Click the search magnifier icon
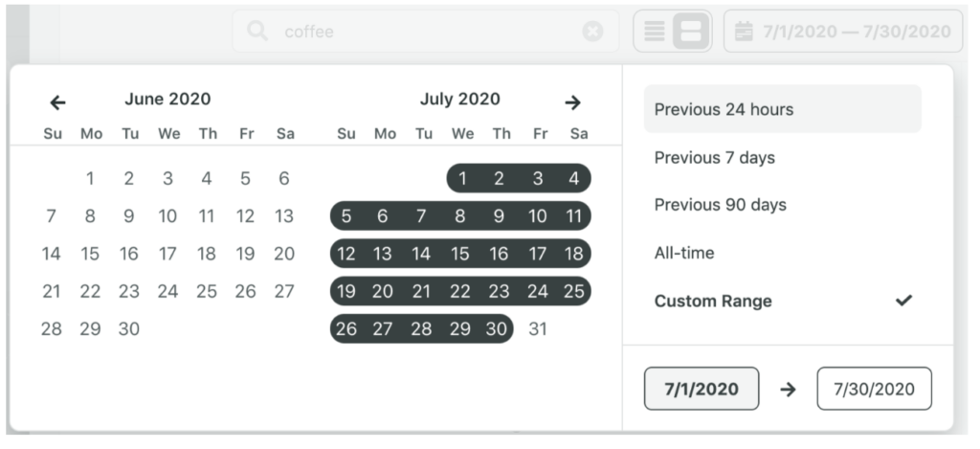The width and height of the screenshot is (980, 449). [256, 32]
